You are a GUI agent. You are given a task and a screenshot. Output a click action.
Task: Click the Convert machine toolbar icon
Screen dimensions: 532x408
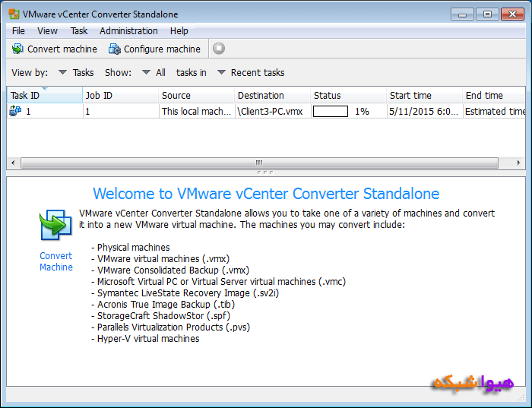(x=17, y=49)
